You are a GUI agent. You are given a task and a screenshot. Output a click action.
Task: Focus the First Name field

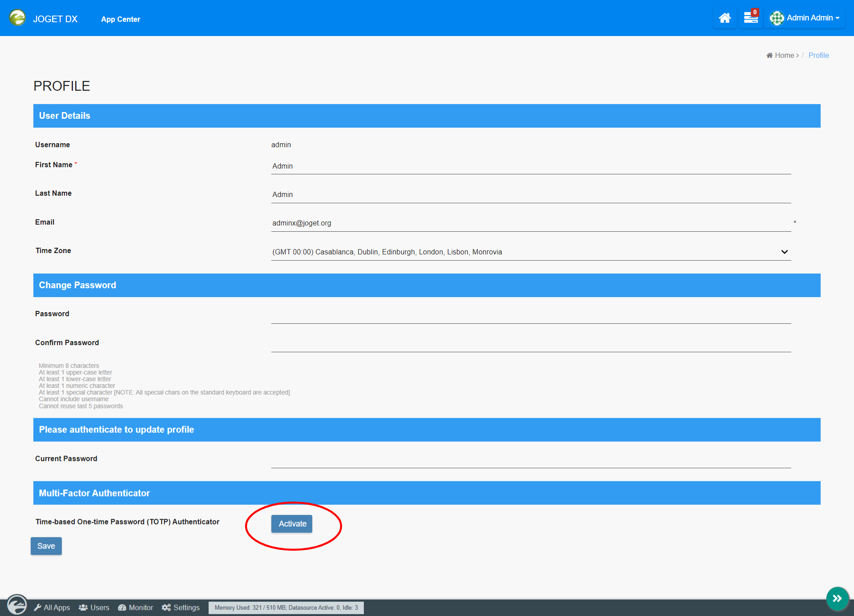pos(531,166)
